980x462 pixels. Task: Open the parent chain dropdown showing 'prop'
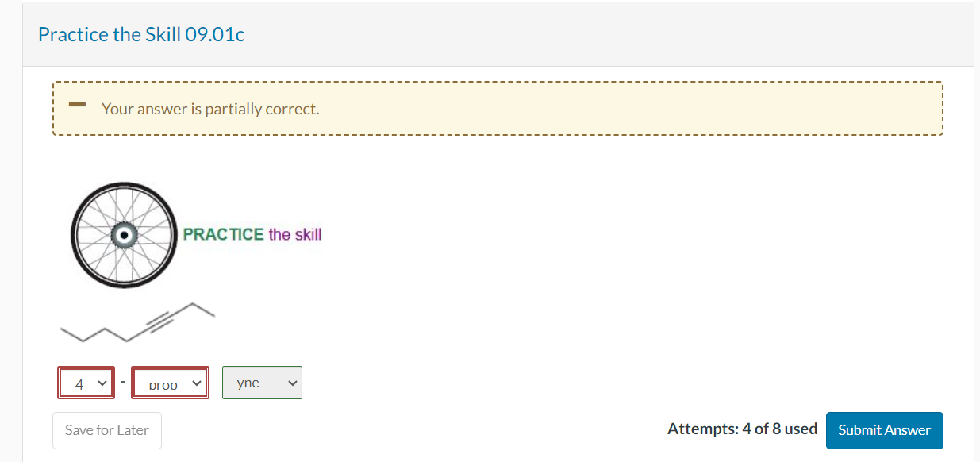pos(170,383)
